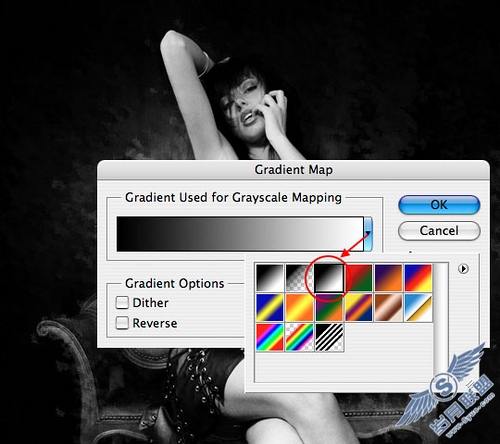Select the Transparent Stripes gradient swatch
The height and width of the screenshot is (444, 500).
[x=329, y=337]
